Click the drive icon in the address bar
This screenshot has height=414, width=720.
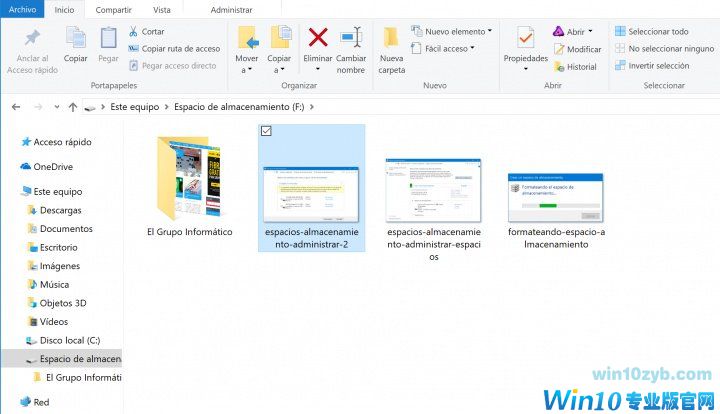pos(90,107)
